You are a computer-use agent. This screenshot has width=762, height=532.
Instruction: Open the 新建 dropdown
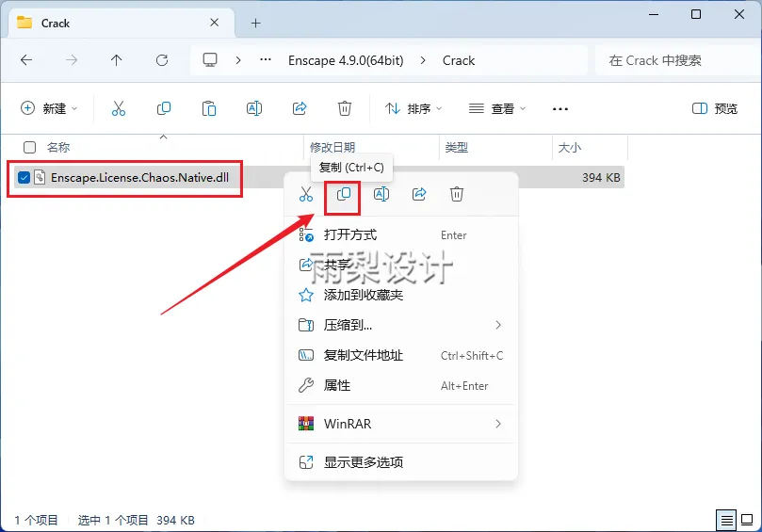tap(49, 108)
